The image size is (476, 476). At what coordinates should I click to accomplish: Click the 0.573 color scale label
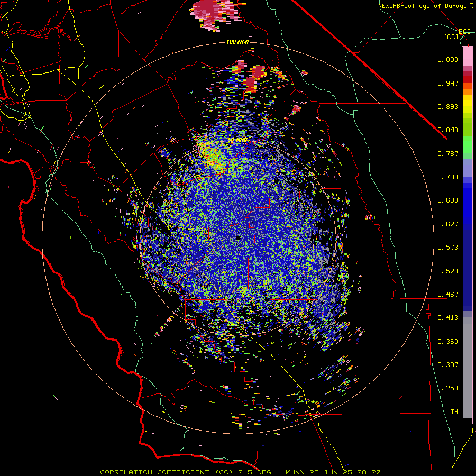(x=448, y=248)
